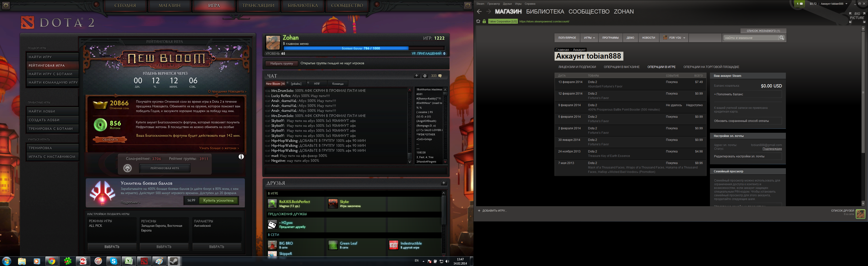Select Найти игру in Dota sidebar
The image size is (868, 266).
pos(52,57)
